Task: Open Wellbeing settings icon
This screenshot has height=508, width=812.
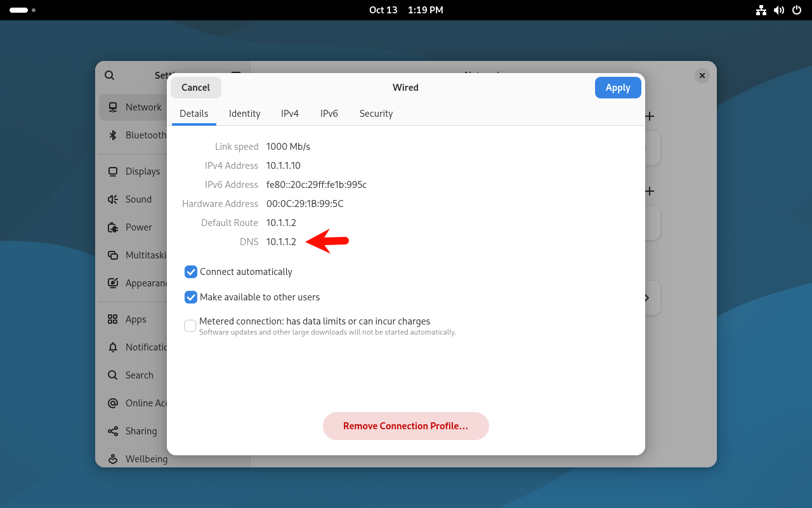Action: (x=113, y=459)
